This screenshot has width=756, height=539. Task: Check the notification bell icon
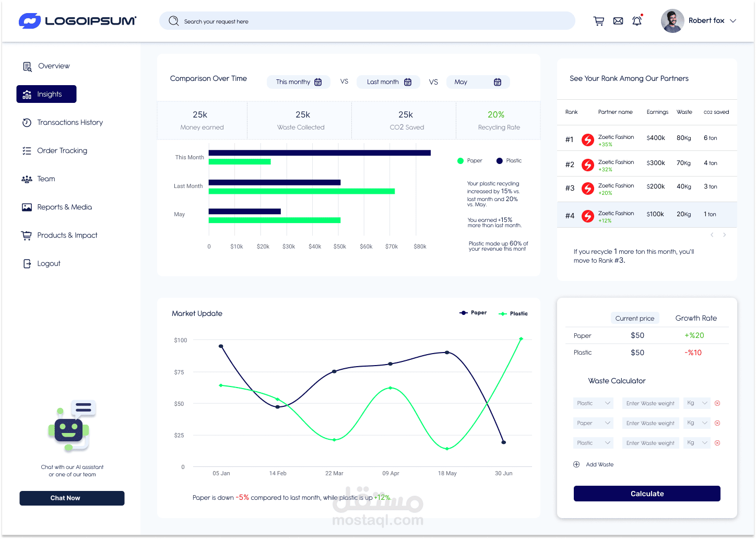point(637,20)
